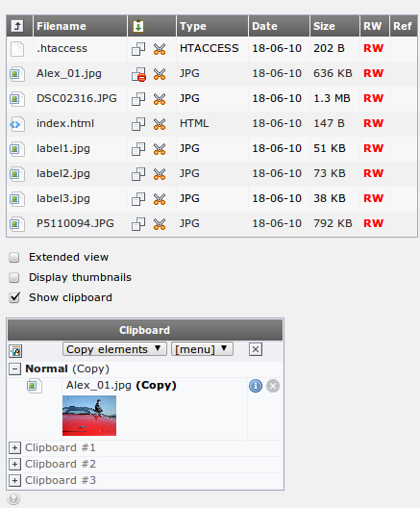Click the Alex_01.jpg thumbnail preview
The width and height of the screenshot is (420, 508).
(89, 416)
